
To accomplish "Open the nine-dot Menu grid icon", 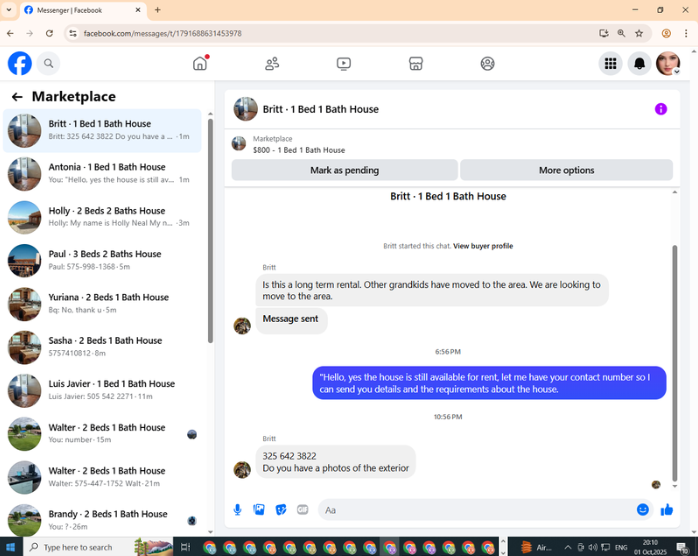I will [x=610, y=64].
